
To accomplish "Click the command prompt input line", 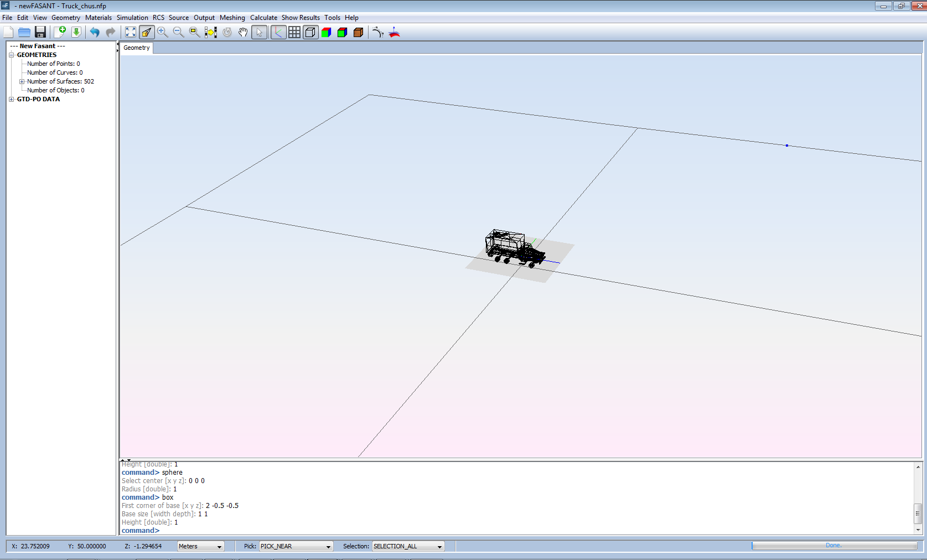I will click(332, 530).
